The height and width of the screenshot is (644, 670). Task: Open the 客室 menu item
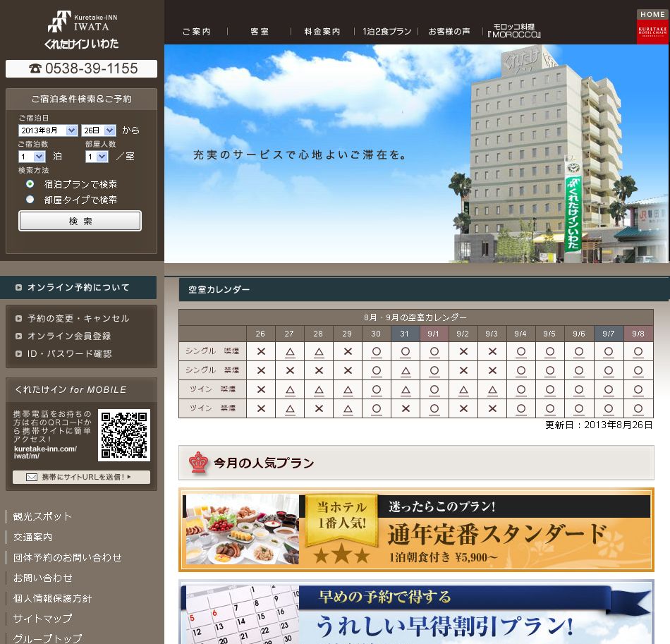pyautogui.click(x=260, y=32)
